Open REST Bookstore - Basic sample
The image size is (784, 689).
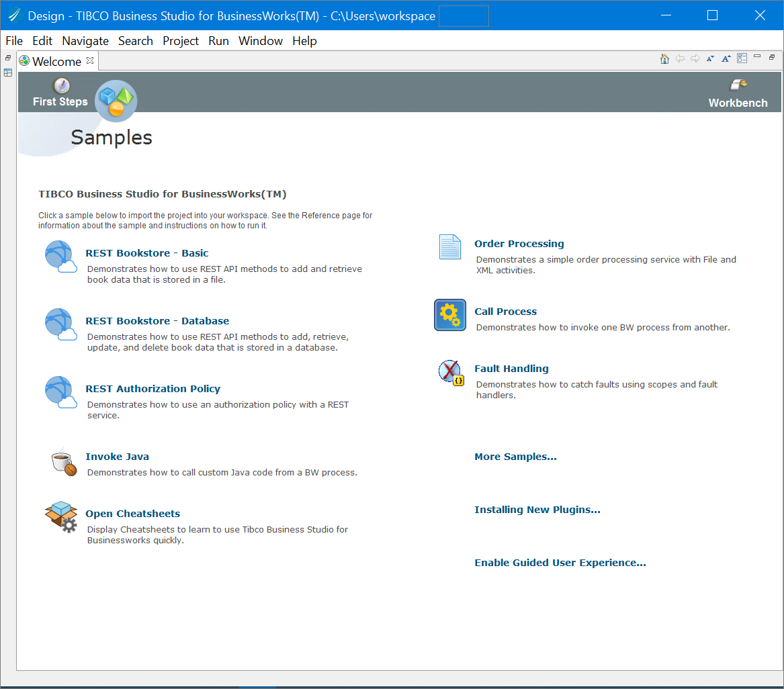pos(147,252)
